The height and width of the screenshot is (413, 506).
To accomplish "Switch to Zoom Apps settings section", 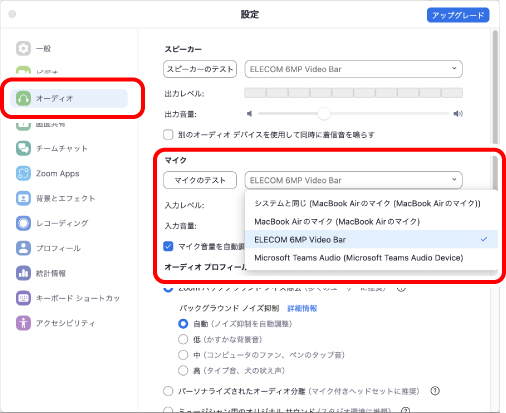I will 57,173.
